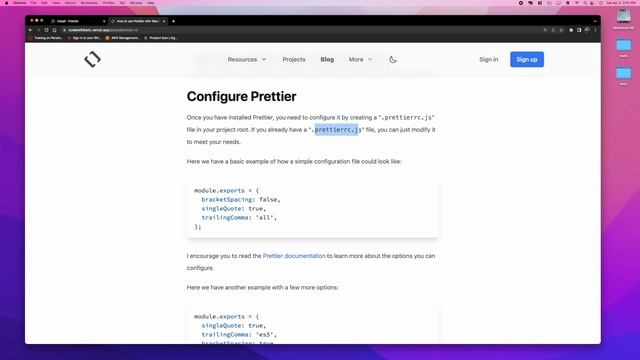640x360 pixels.
Task: Open the tab search chevron
Action: [595, 21]
